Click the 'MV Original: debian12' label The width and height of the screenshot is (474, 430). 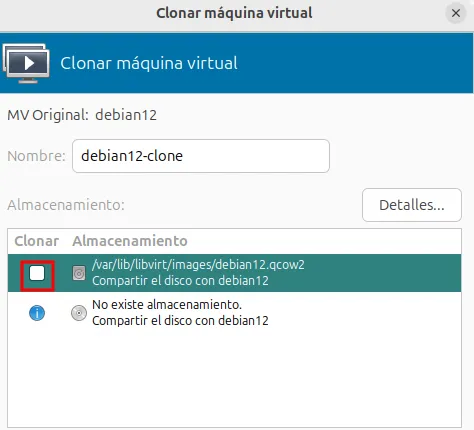pyautogui.click(x=82, y=115)
